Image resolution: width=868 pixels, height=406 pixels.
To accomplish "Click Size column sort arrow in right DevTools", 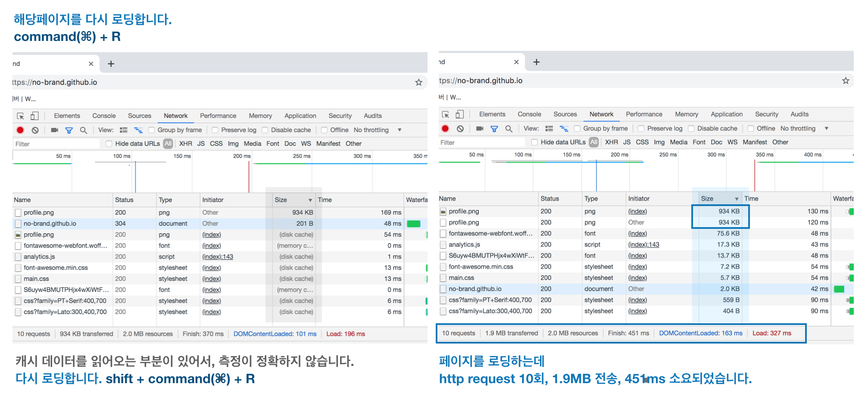I will click(737, 199).
